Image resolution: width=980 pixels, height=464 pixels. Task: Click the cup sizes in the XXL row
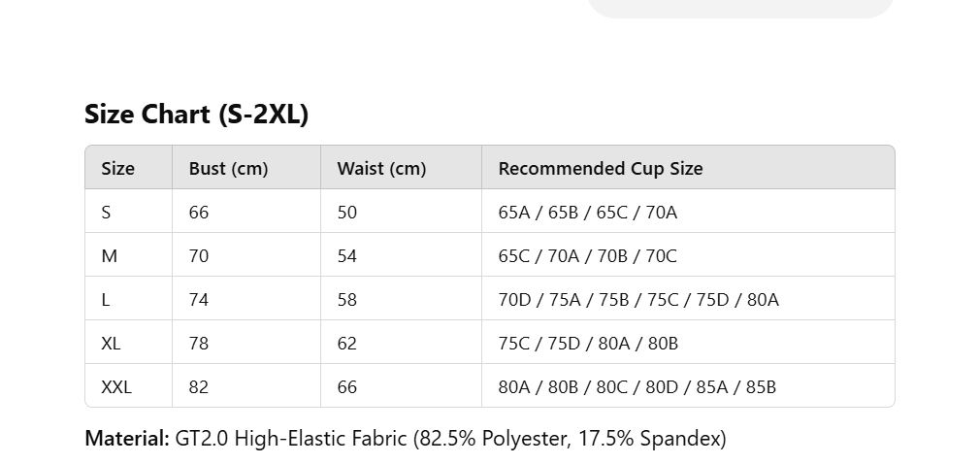(637, 386)
